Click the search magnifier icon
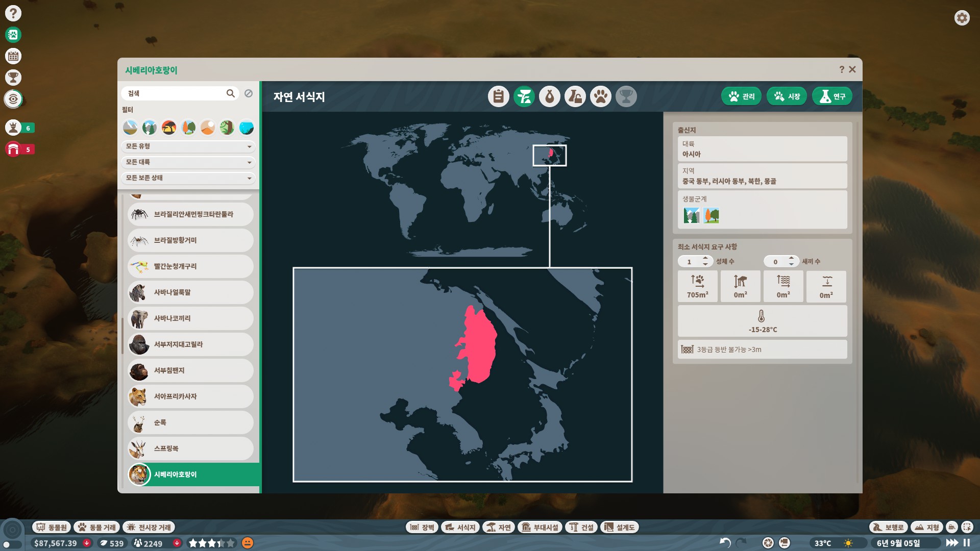The image size is (980, 551). (231, 93)
